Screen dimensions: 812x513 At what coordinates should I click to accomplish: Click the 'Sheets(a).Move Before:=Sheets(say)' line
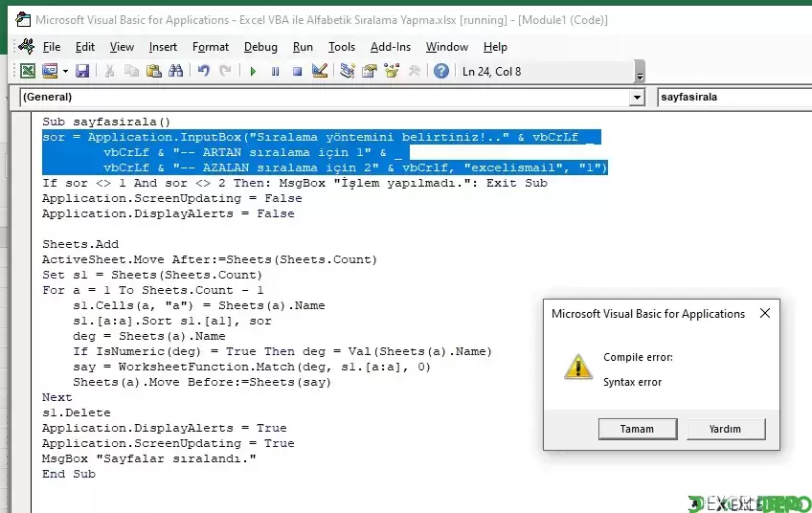click(202, 382)
